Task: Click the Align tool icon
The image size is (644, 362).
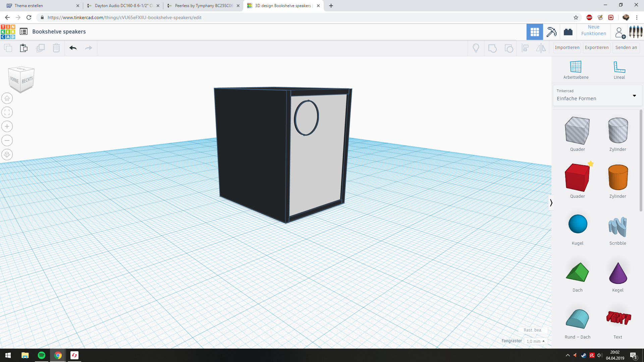Action: [x=525, y=48]
